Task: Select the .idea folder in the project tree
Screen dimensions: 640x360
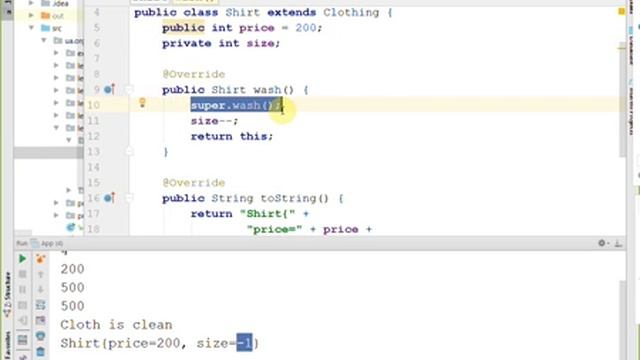Action: [55, 3]
